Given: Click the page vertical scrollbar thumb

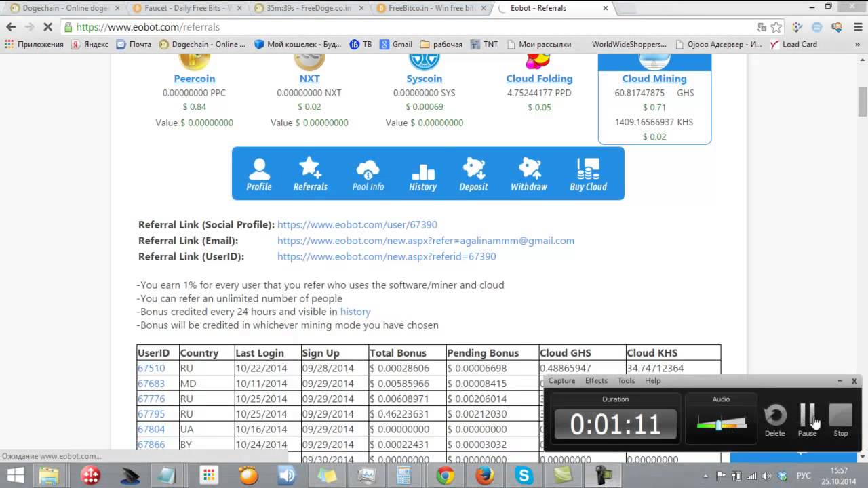Looking at the screenshot, I should click(863, 102).
